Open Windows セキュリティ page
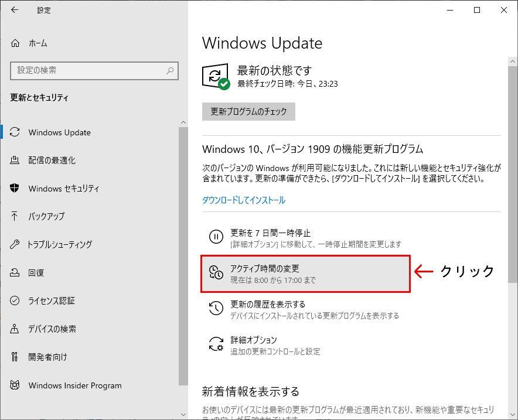The height and width of the screenshot is (420, 518). tap(64, 189)
